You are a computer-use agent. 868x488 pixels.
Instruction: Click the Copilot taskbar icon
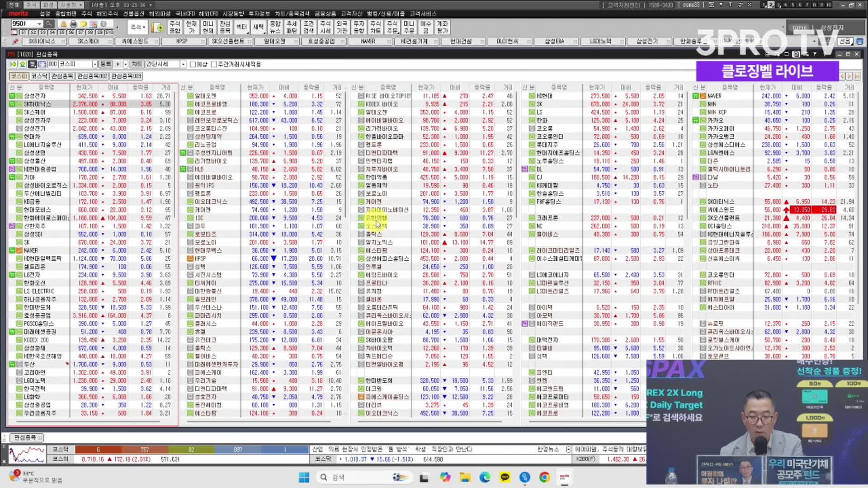[x=445, y=477]
